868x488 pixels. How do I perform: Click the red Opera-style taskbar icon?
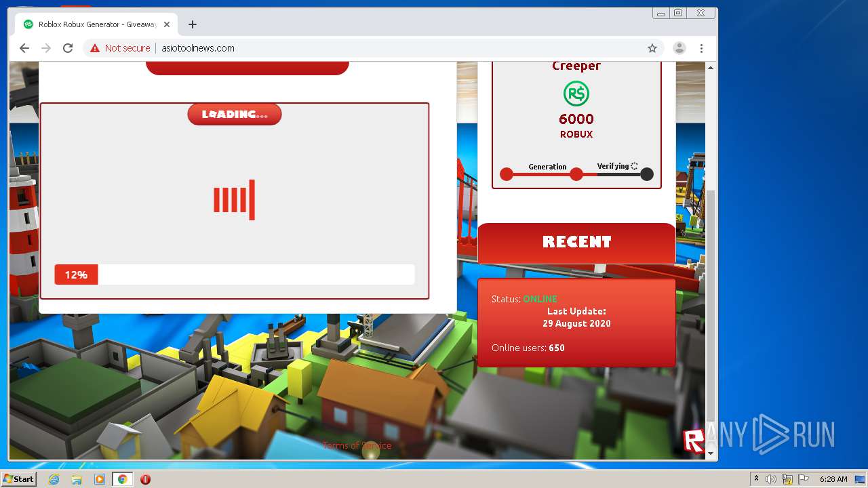click(145, 479)
